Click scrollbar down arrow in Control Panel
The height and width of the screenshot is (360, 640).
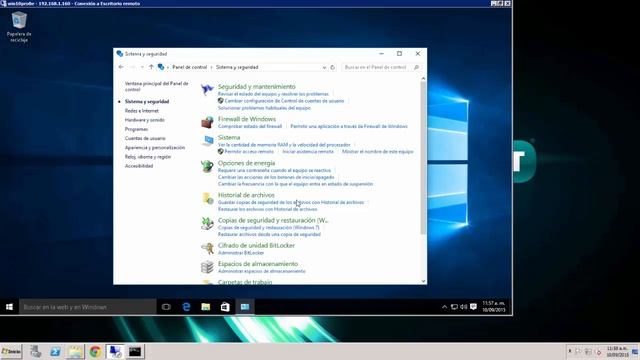(x=423, y=281)
